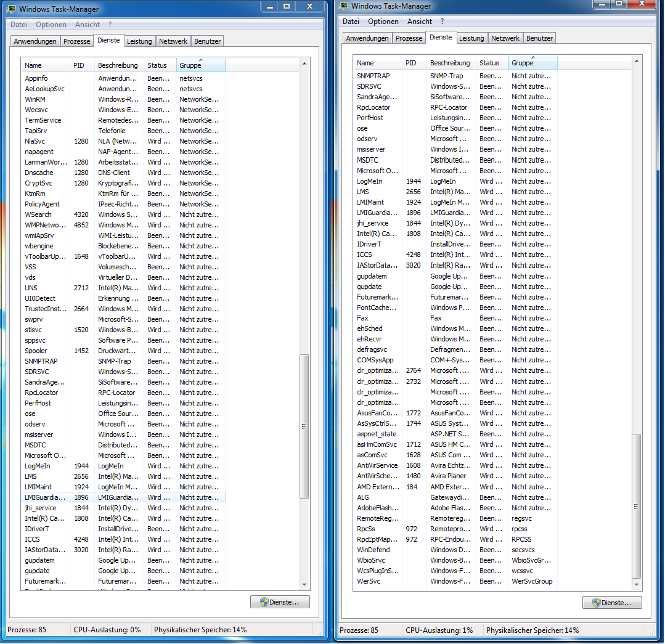Select the AsusFanCo... service row
Screen dimensions: 665x644
click(455, 413)
